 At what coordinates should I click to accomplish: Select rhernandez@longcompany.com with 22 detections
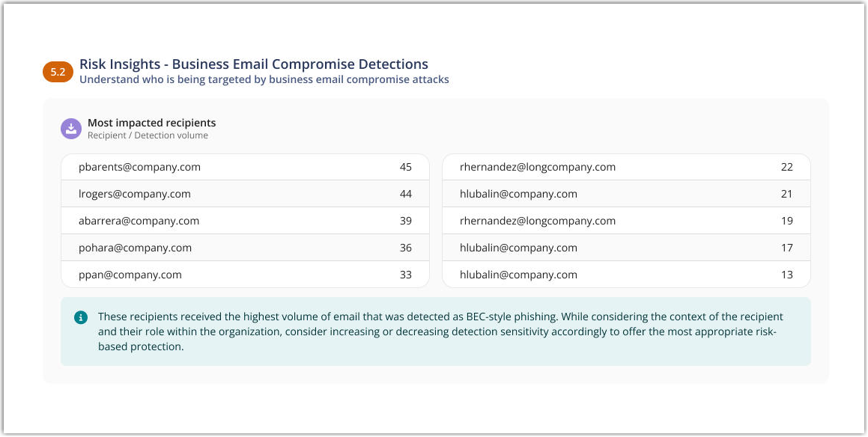[538, 167]
